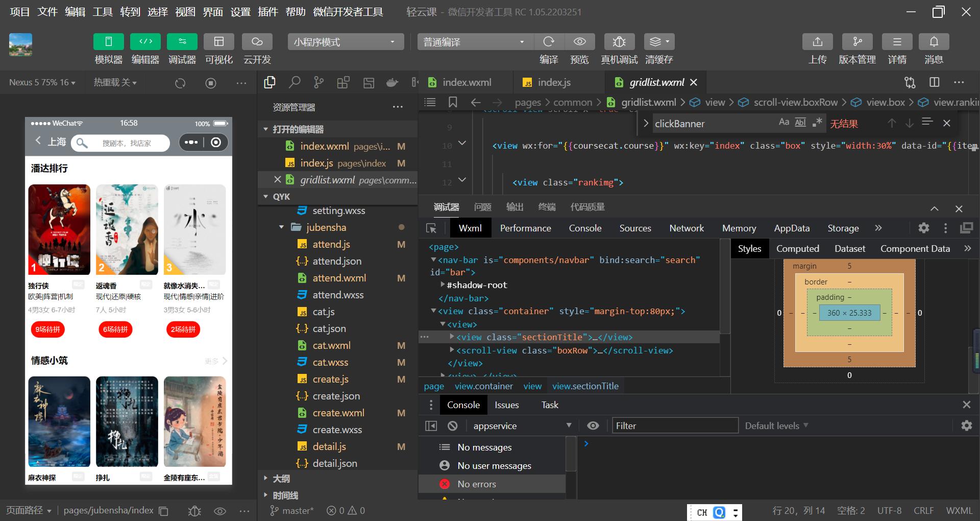
Task: Open the search icon in sidebar
Action: click(295, 82)
